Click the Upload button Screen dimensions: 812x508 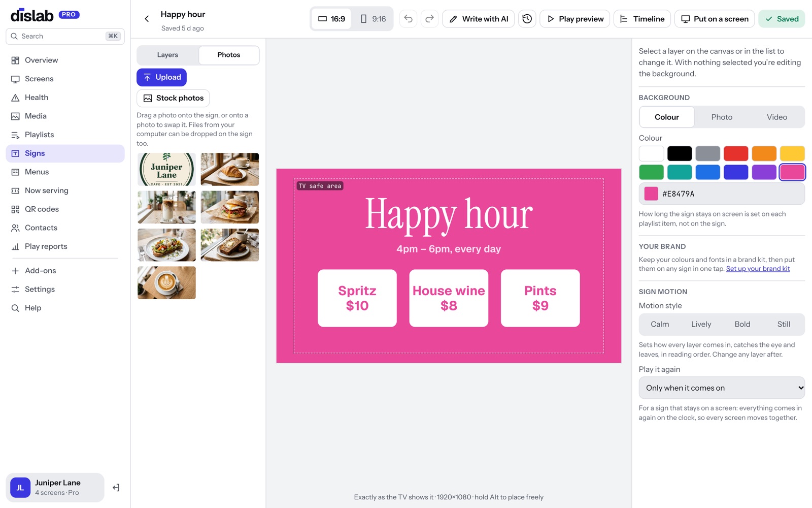pos(161,77)
